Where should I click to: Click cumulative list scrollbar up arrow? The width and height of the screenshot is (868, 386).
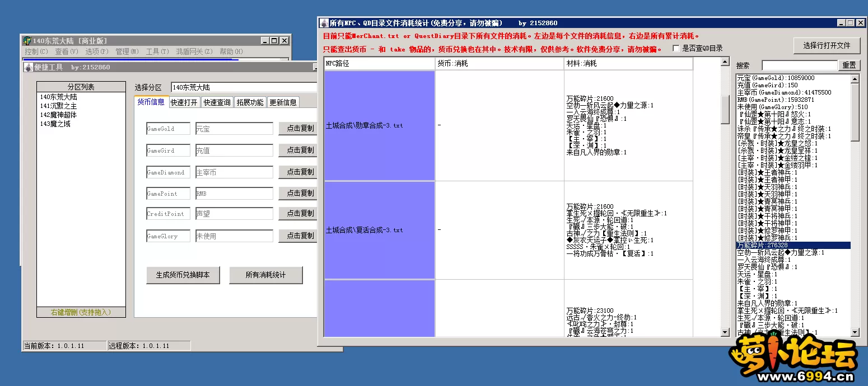(855, 79)
